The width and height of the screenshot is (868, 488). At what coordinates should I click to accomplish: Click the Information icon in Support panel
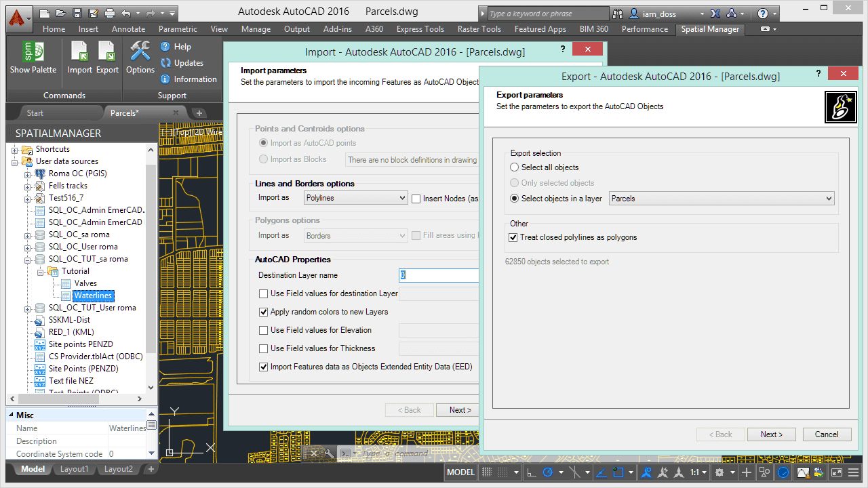(x=165, y=79)
